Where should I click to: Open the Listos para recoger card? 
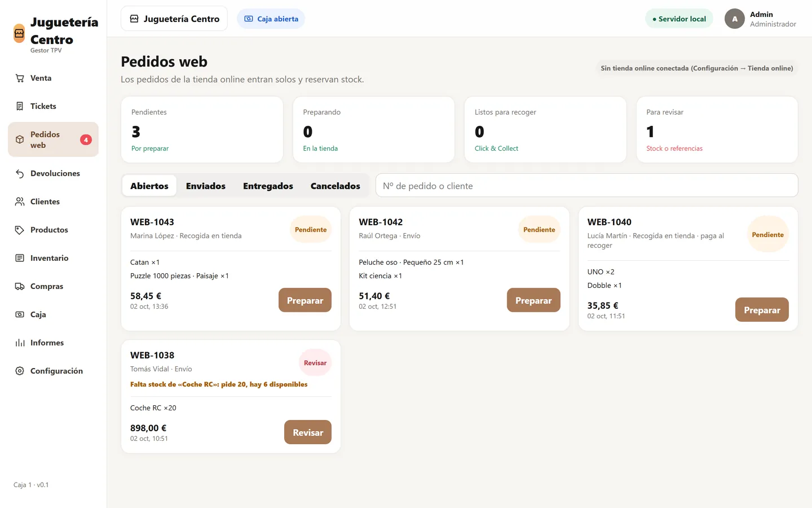(545, 130)
